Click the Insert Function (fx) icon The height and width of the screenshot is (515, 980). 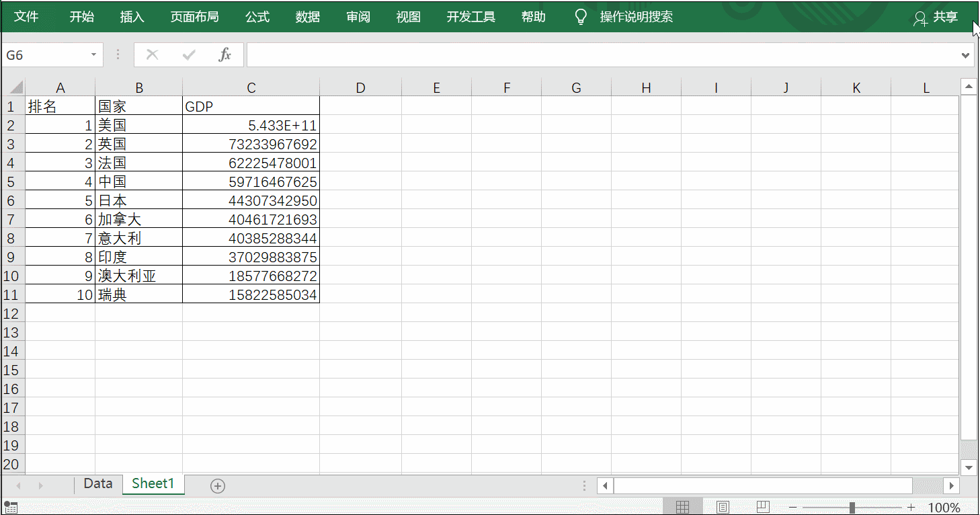point(225,54)
